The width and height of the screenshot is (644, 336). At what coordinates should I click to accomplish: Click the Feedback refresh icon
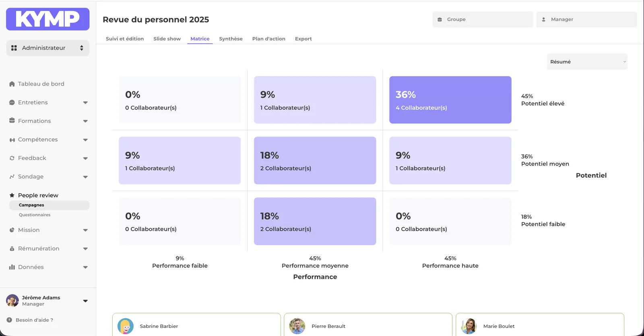coord(12,158)
